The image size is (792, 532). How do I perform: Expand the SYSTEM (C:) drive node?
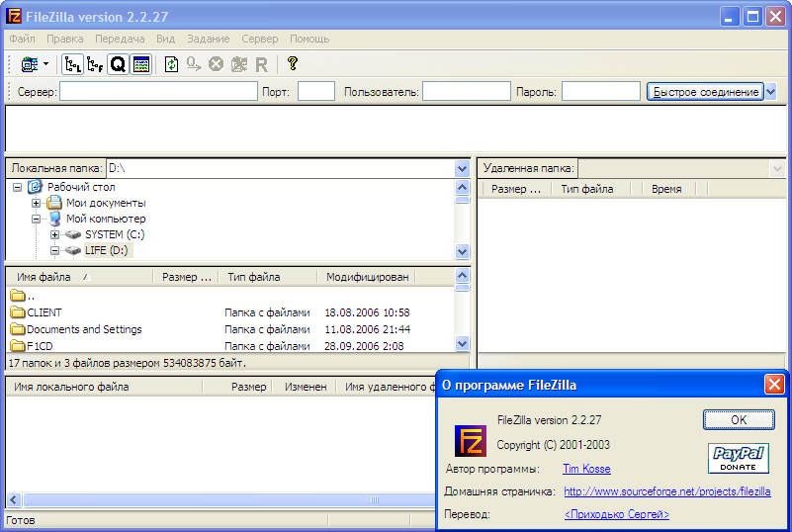(54, 235)
